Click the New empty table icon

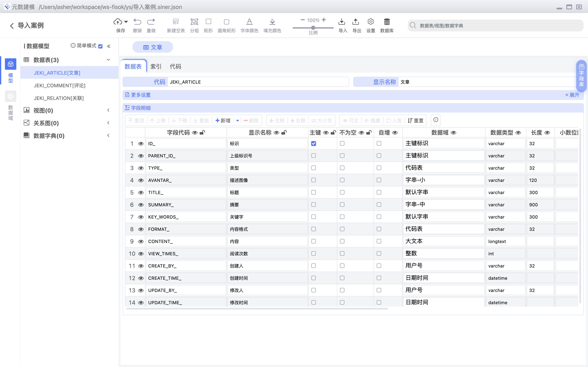pos(176,22)
